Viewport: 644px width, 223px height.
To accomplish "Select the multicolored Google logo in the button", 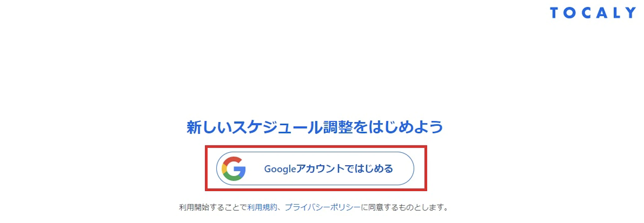I will (234, 169).
